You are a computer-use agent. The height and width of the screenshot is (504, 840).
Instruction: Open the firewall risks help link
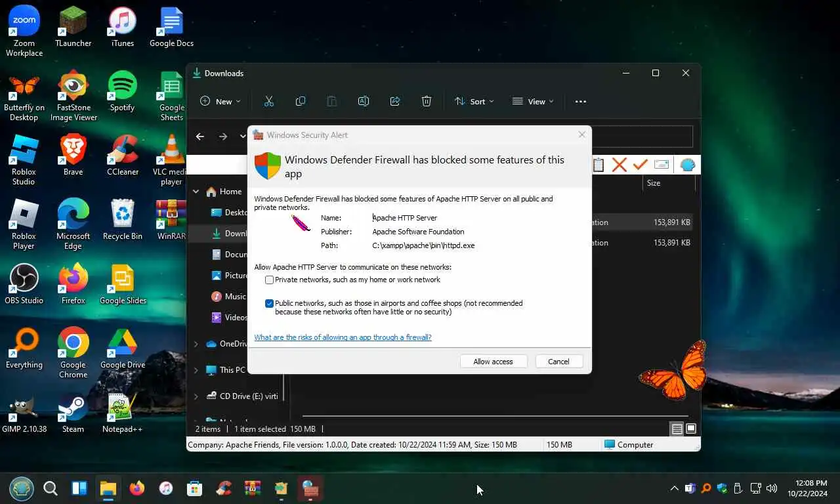(x=343, y=337)
